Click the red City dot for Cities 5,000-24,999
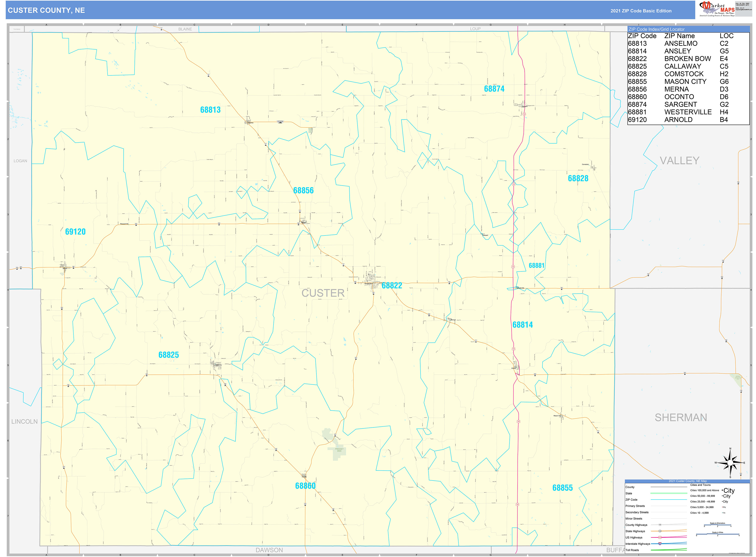The width and height of the screenshot is (756, 557). 722,507
